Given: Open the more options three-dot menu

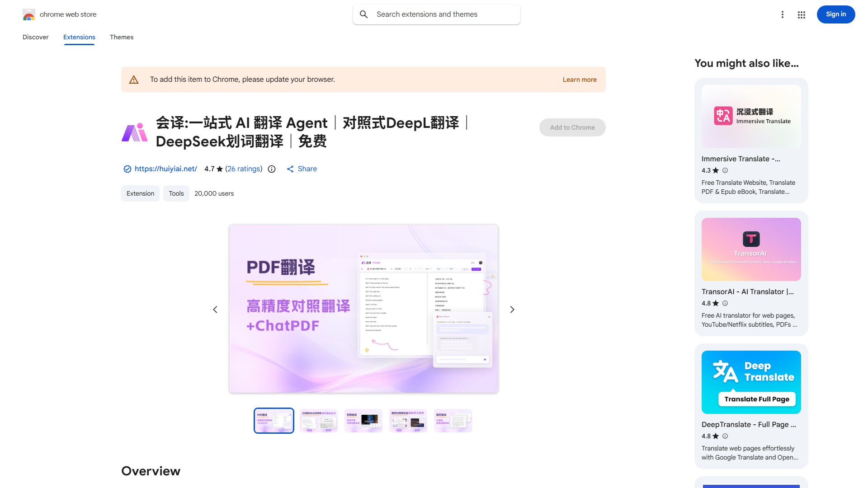Looking at the screenshot, I should point(783,14).
